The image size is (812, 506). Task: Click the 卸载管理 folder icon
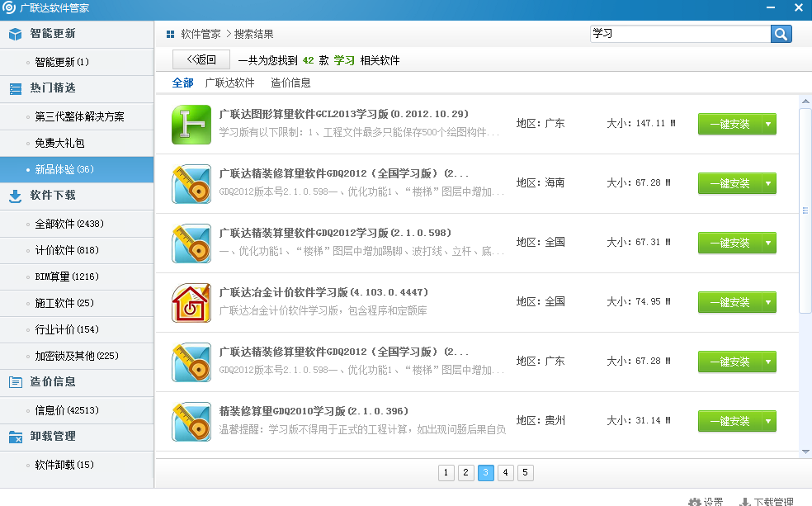tap(16, 437)
